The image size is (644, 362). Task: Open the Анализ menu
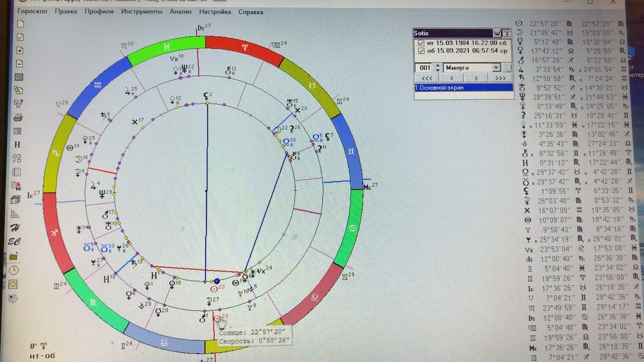(181, 12)
